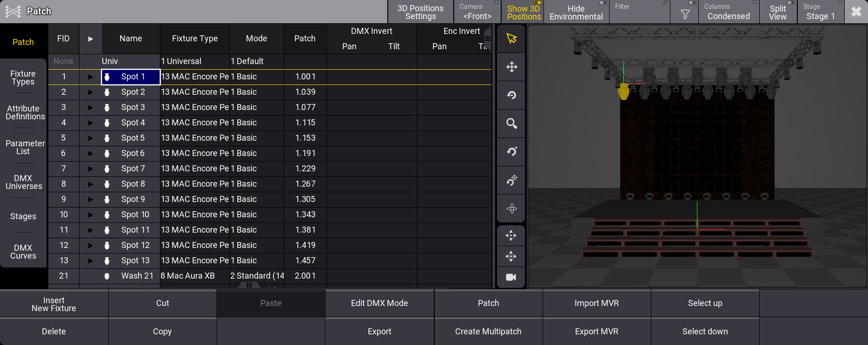
Task: Click the funnel filter icon
Action: pyautogui.click(x=684, y=14)
